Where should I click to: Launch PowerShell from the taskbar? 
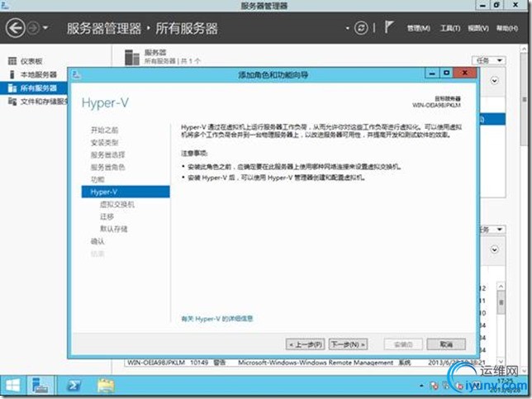click(x=74, y=386)
